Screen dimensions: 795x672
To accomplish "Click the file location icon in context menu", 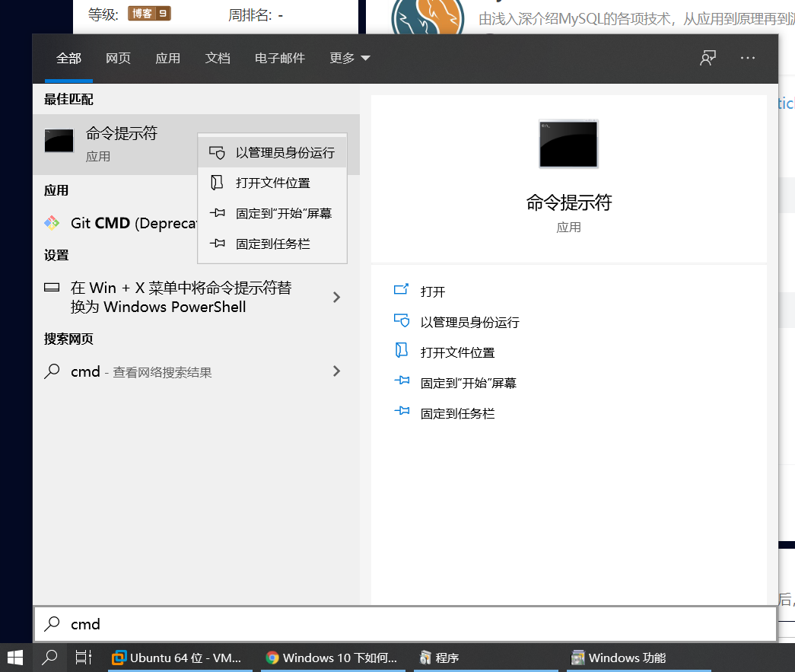I will tap(217, 183).
